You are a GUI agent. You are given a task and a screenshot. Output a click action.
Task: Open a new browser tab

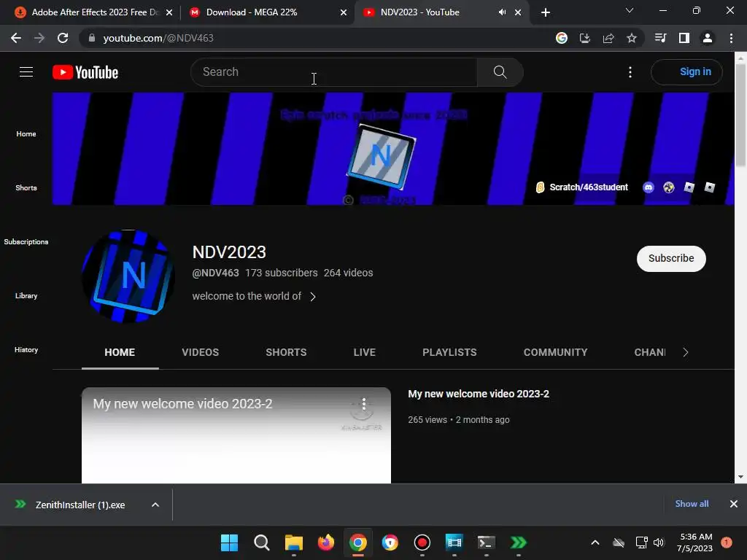click(546, 12)
